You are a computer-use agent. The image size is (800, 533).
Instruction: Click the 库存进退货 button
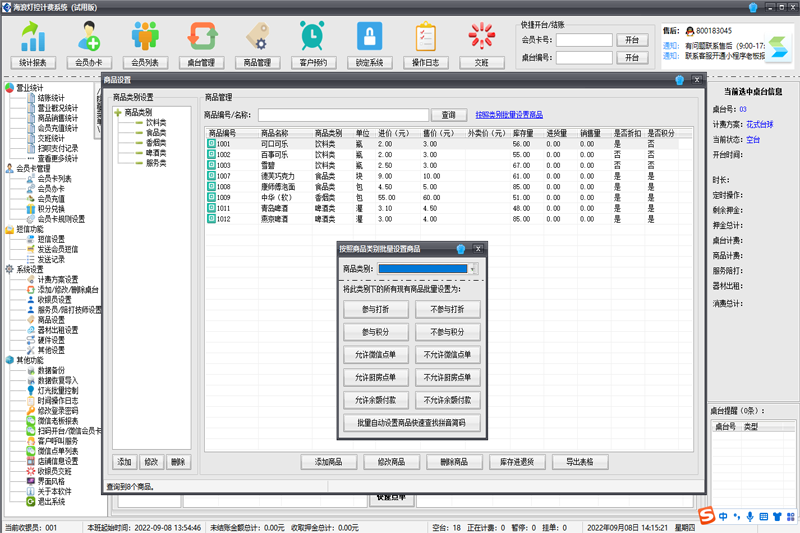point(517,462)
